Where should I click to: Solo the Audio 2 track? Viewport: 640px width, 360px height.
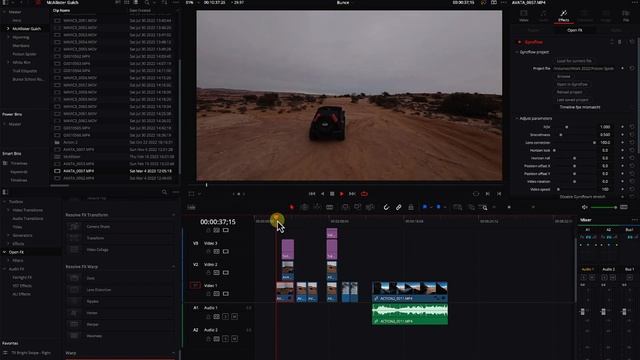pyautogui.click(x=226, y=339)
